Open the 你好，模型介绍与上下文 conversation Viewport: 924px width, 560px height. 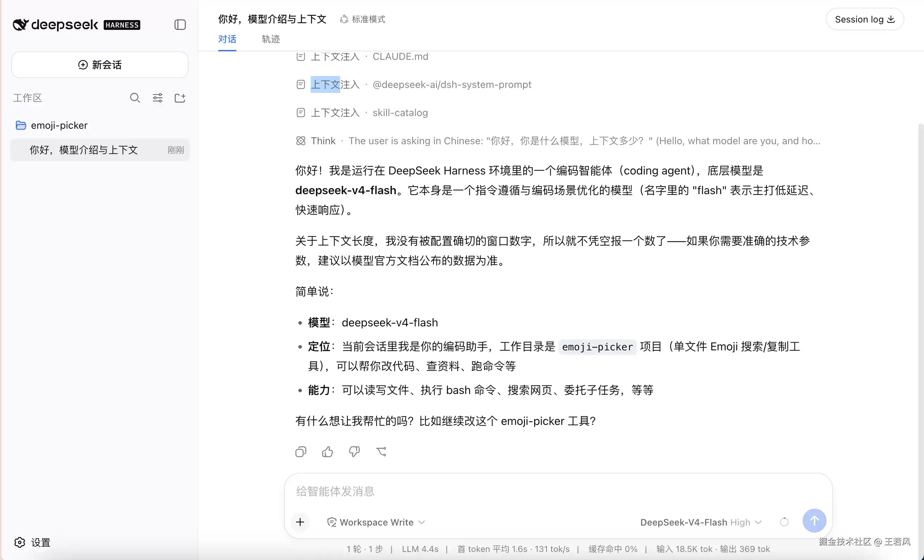[x=100, y=150]
